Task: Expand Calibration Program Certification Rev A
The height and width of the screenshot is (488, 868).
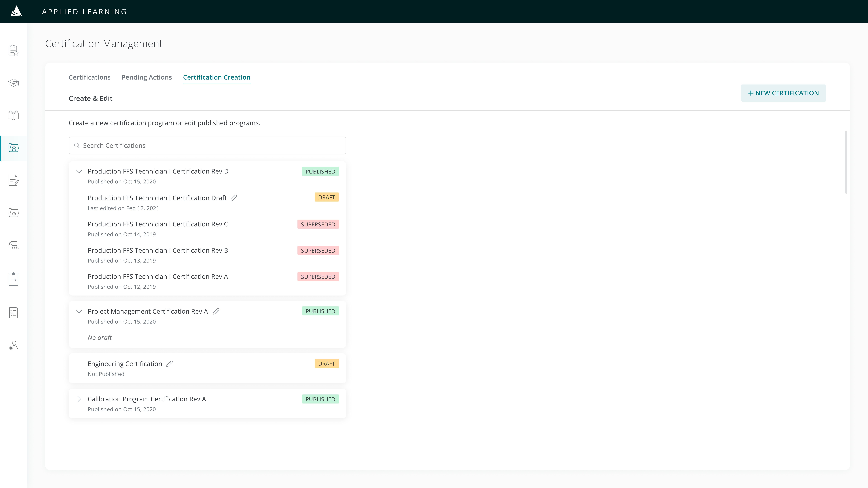Action: pyautogui.click(x=79, y=399)
